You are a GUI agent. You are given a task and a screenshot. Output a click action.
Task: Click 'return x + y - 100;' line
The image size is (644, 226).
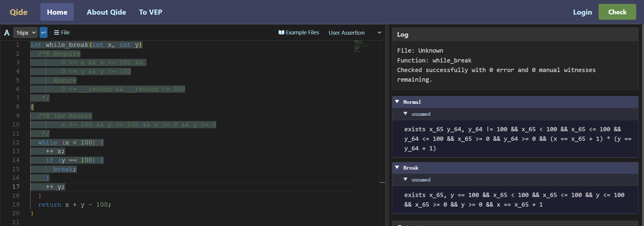tap(74, 205)
